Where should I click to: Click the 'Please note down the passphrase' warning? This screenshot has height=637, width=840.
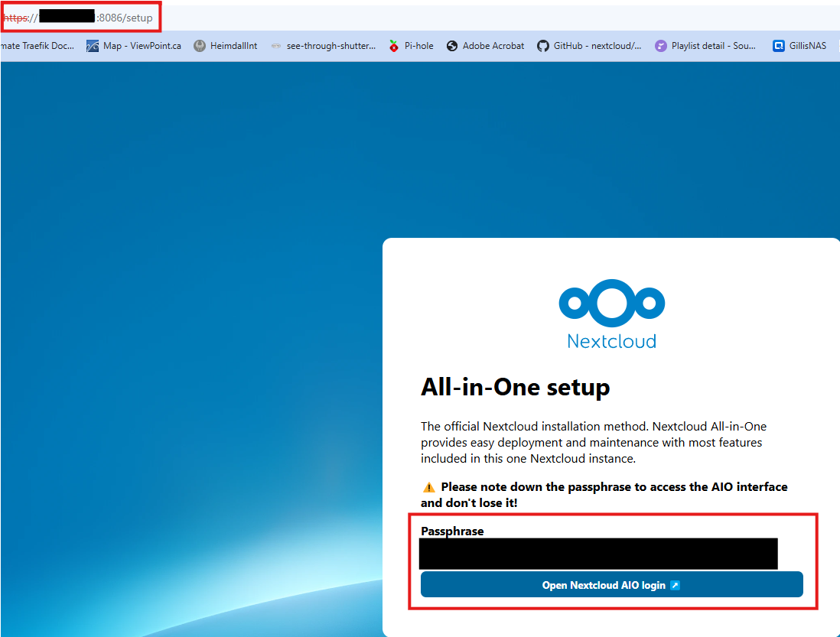click(x=604, y=495)
